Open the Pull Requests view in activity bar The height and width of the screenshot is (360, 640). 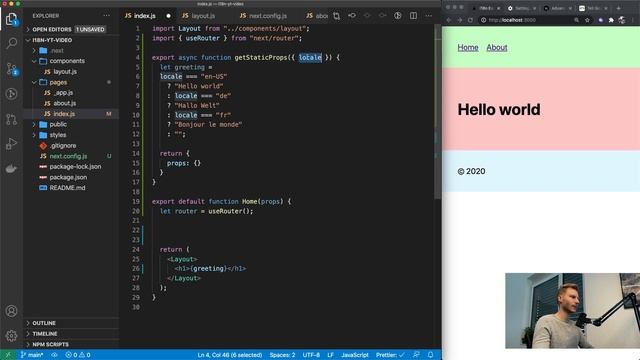11,119
